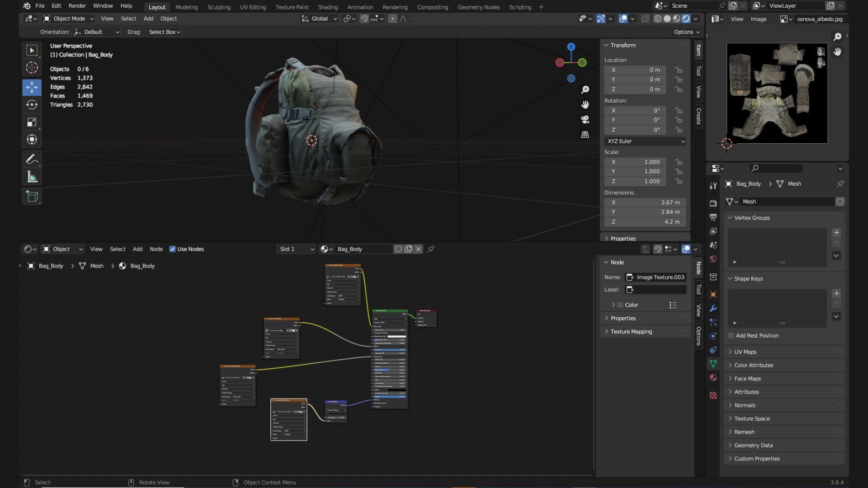Click the image editor pan hand icon
Viewport: 868px width, 488px height.
[838, 52]
